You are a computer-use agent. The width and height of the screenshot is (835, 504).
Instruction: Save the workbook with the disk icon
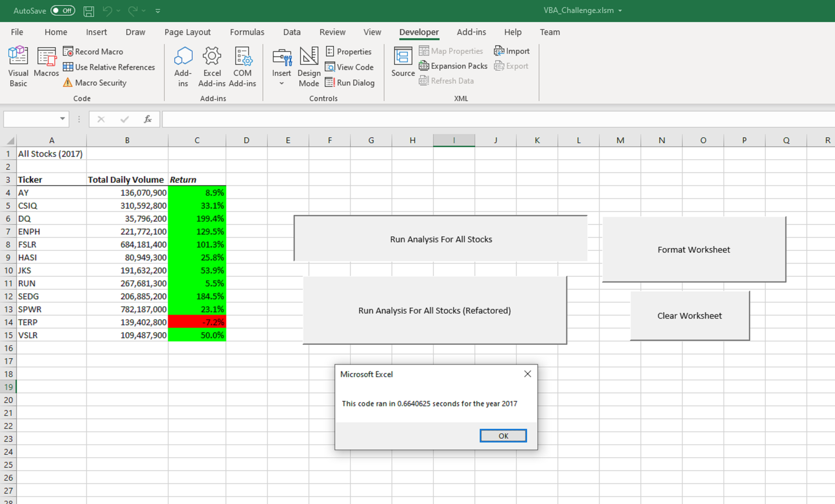89,11
